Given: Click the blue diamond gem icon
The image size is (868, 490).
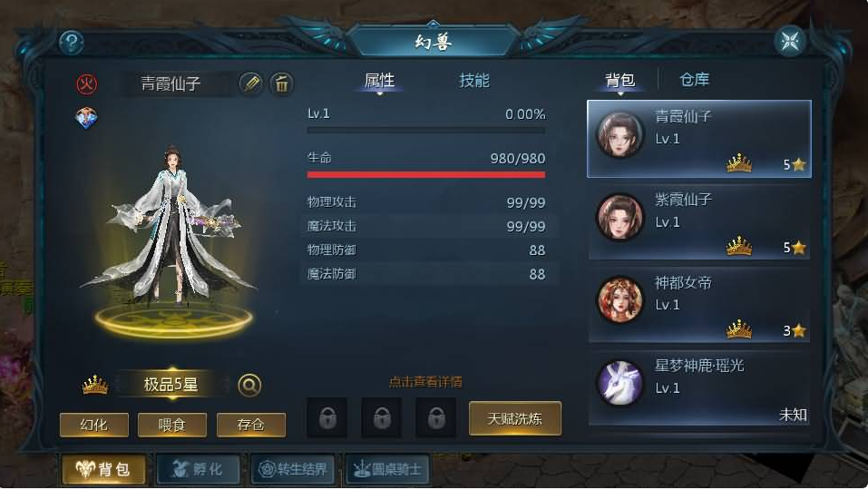Looking at the screenshot, I should [86, 118].
